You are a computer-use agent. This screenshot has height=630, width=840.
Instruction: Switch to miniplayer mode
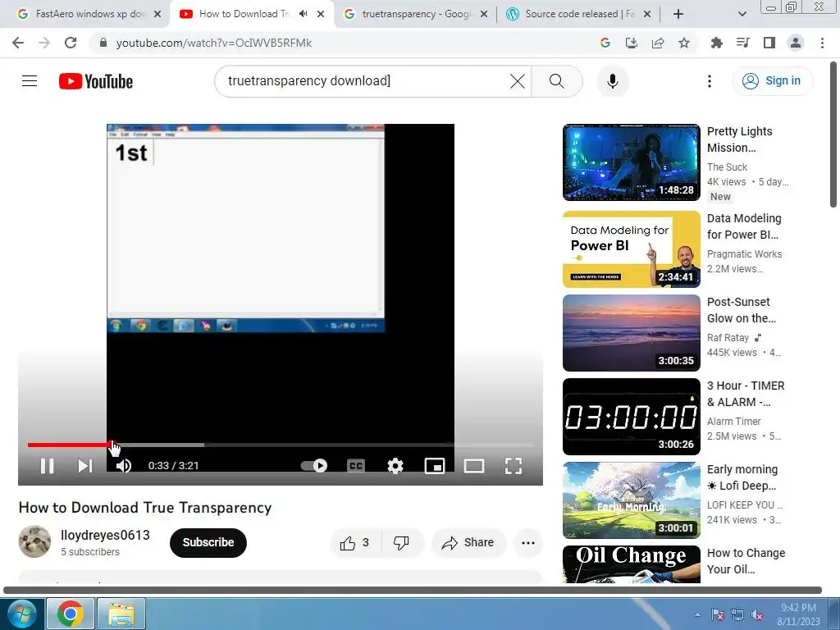tap(435, 466)
